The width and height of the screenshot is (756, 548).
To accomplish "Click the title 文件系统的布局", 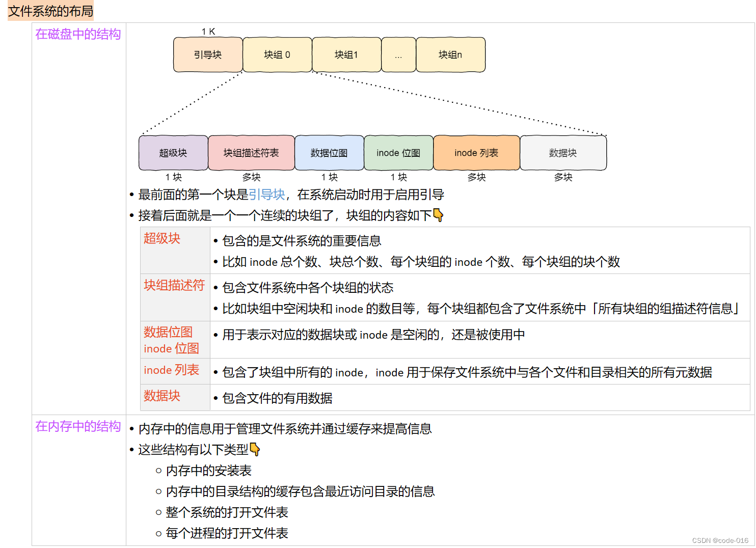I will [50, 11].
